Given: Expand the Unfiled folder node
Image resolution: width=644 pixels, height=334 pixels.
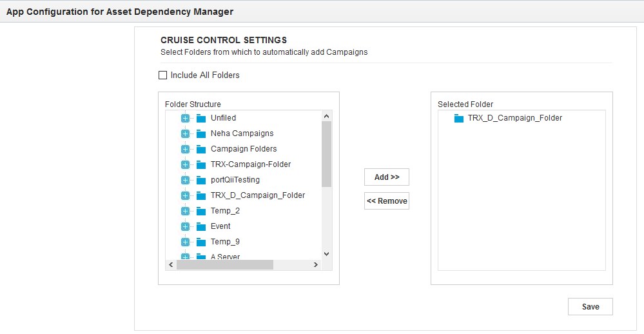Looking at the screenshot, I should pos(185,119).
